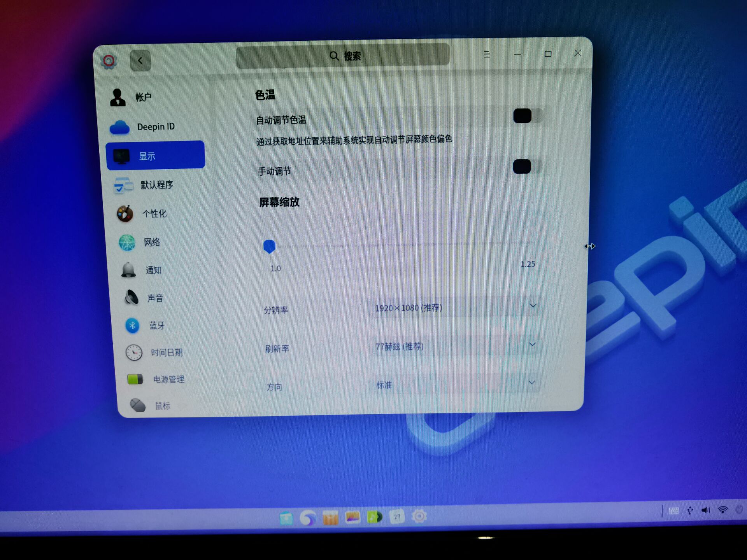Image resolution: width=747 pixels, height=560 pixels.
Task: Click the screen scaling slider handle
Action: click(269, 246)
